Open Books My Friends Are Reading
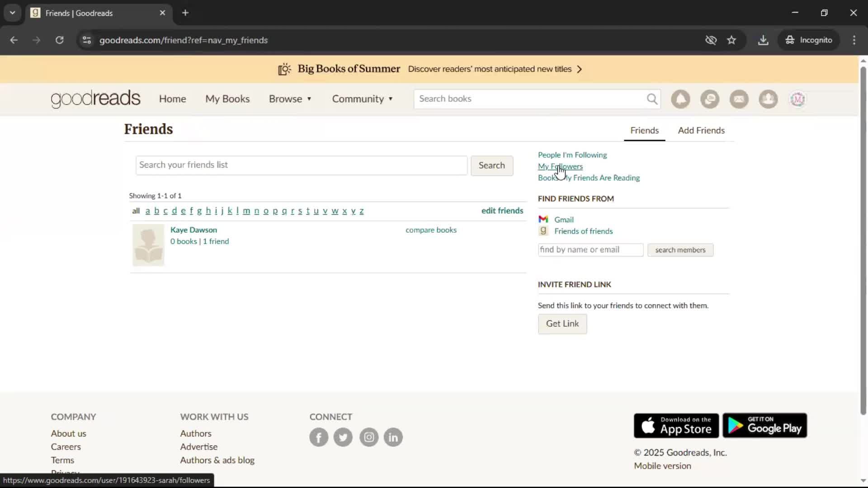The height and width of the screenshot is (488, 868). coord(589,178)
